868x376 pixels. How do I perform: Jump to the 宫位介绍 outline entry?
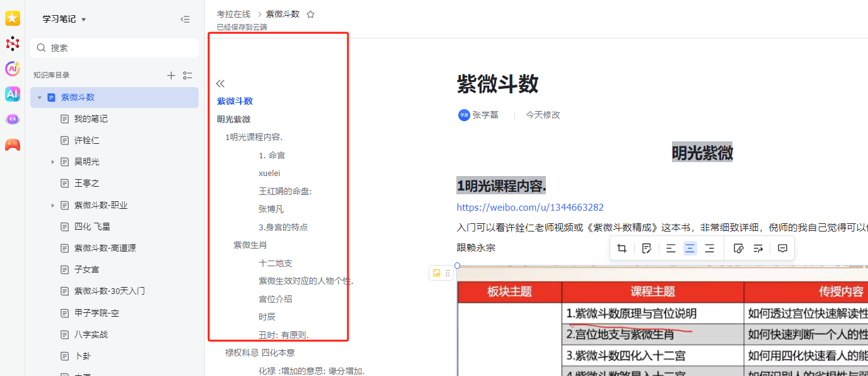click(275, 299)
